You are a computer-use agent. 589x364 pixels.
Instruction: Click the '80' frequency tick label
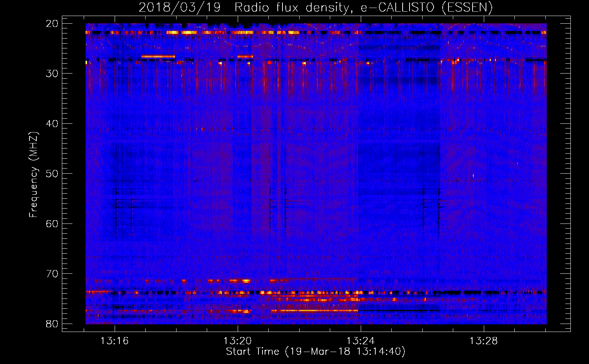tap(52, 324)
